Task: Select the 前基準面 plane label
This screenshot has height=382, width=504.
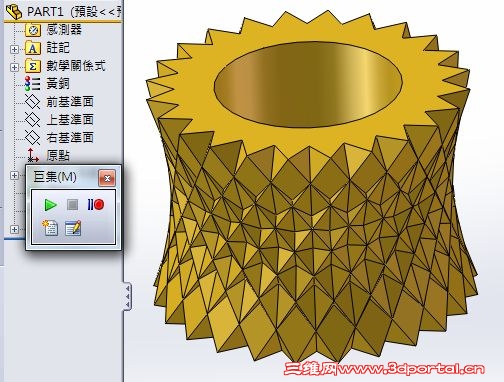Action: point(70,102)
